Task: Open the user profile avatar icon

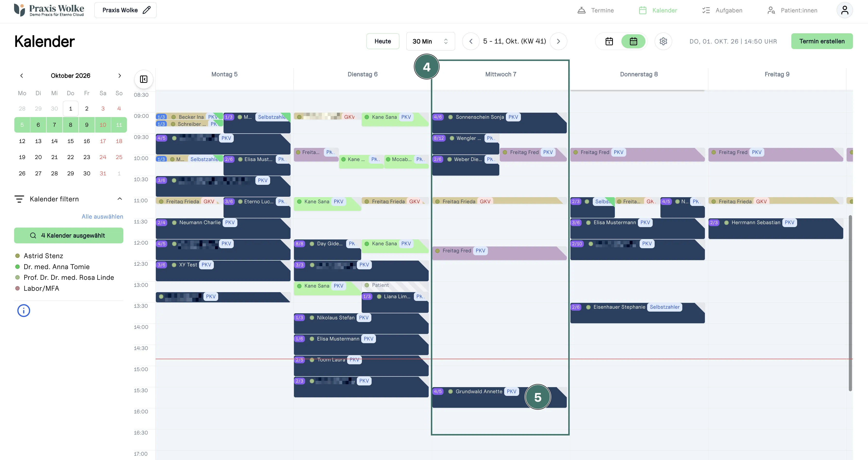Action: [844, 10]
